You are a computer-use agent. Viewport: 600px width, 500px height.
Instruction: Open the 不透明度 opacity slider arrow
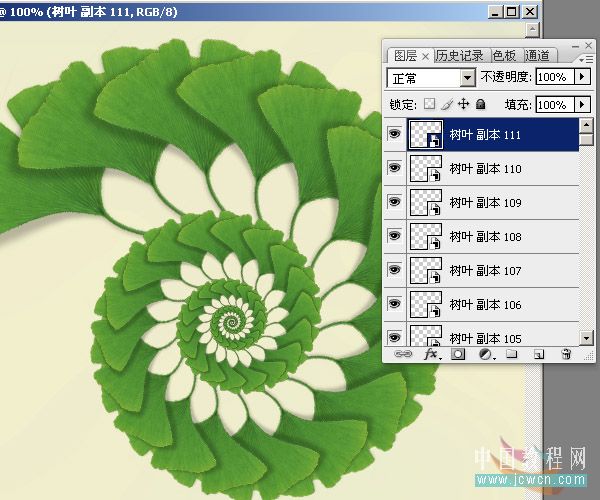(x=582, y=77)
